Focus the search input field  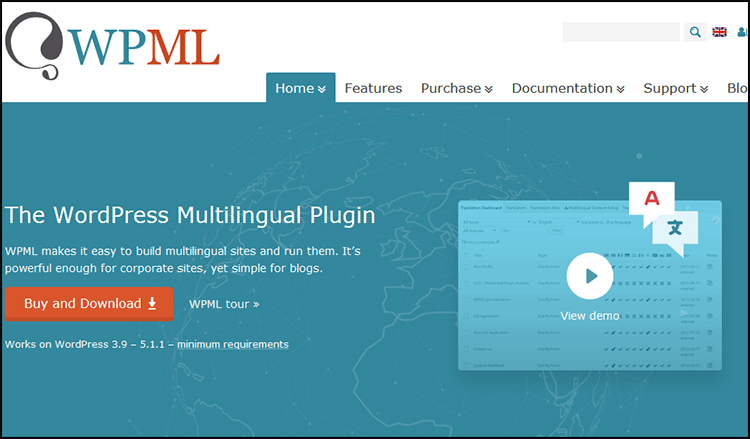pyautogui.click(x=621, y=32)
